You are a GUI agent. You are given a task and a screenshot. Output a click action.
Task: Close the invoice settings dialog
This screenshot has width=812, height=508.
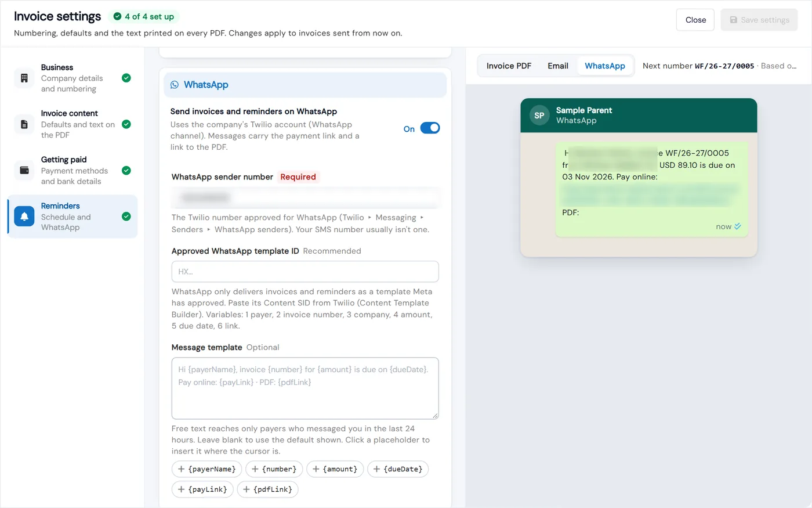[x=695, y=20]
